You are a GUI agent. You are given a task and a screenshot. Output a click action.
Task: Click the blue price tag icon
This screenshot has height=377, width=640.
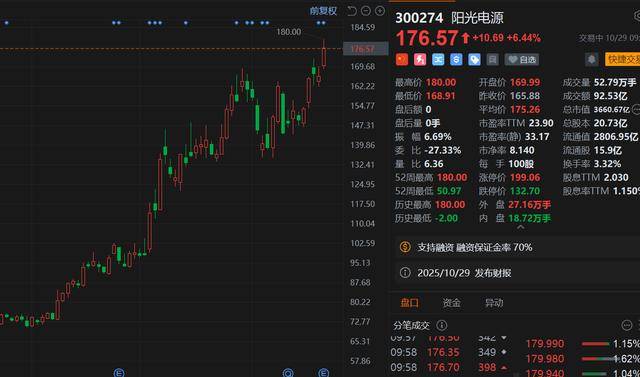pyautogui.click(x=474, y=60)
